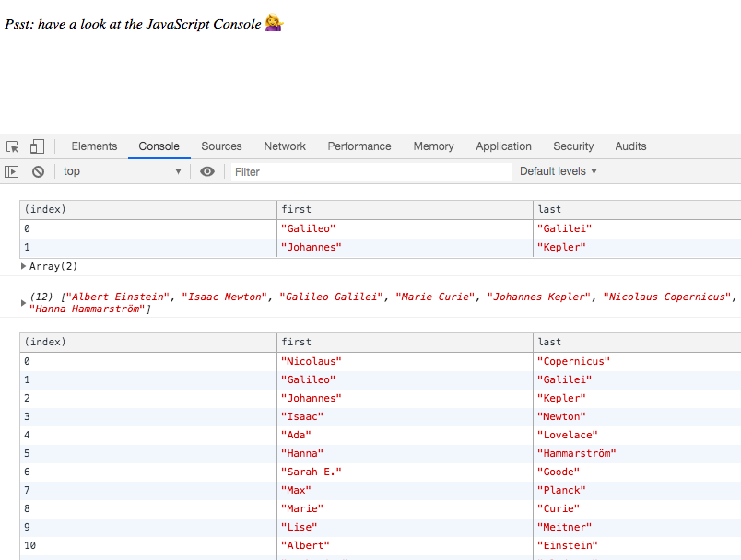
Task: Go to the Network tab
Action: 285,146
